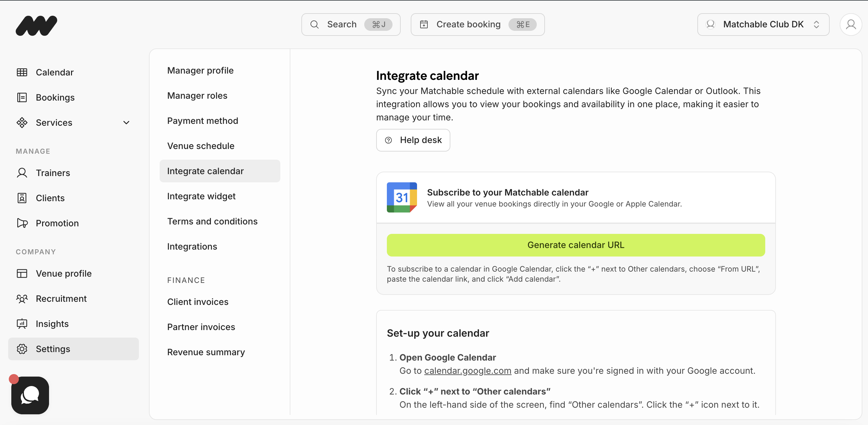Select Integrate widget settings tab
868x425 pixels.
[201, 196]
